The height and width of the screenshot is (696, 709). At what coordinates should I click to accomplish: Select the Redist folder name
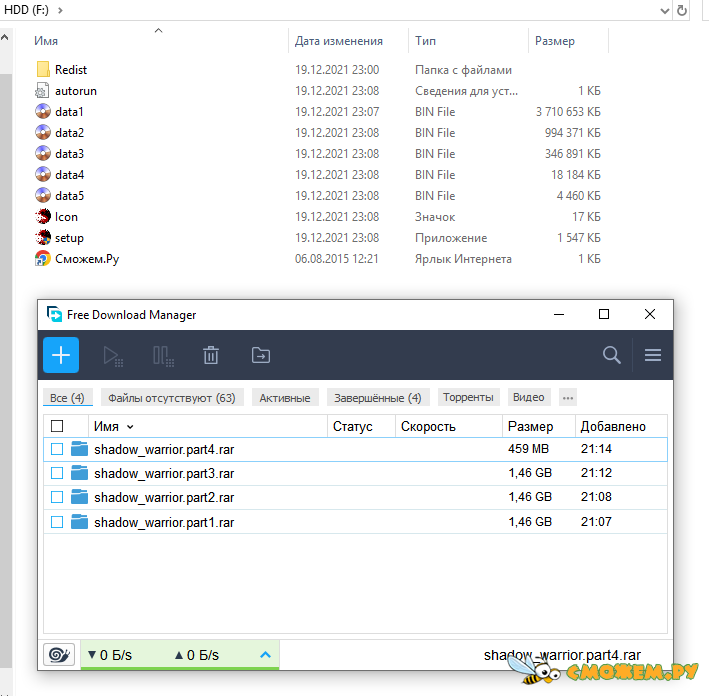pos(71,70)
